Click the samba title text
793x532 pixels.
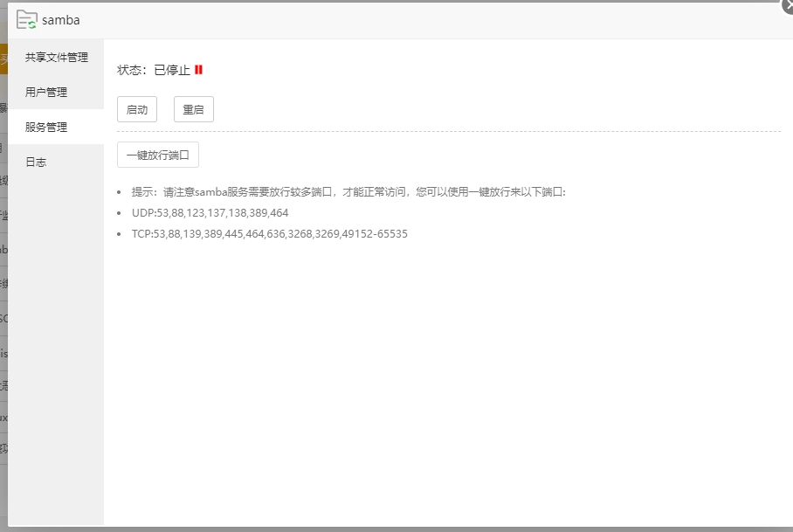tap(60, 20)
